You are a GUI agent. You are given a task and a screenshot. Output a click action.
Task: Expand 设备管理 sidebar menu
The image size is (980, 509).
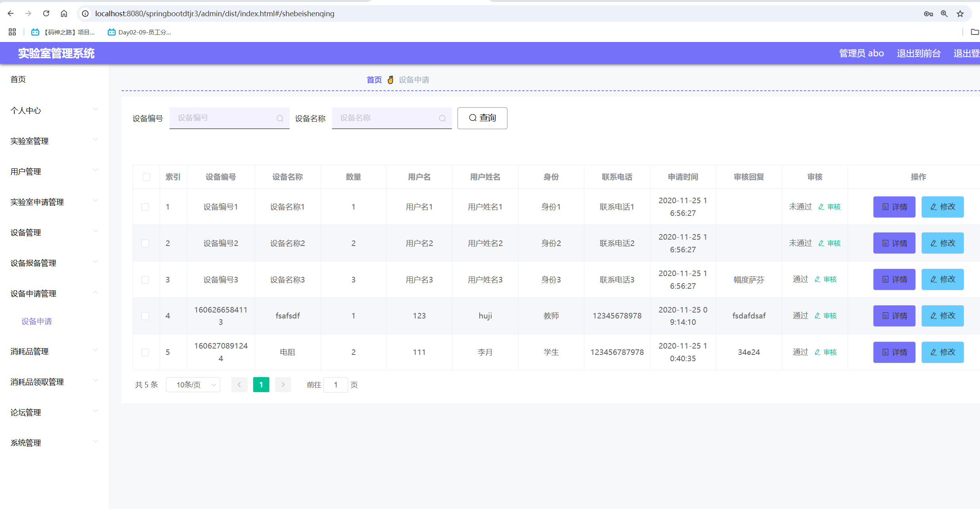coord(54,232)
